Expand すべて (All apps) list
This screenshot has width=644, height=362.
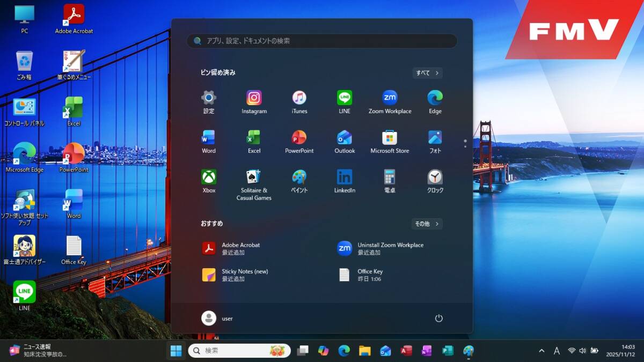(428, 73)
